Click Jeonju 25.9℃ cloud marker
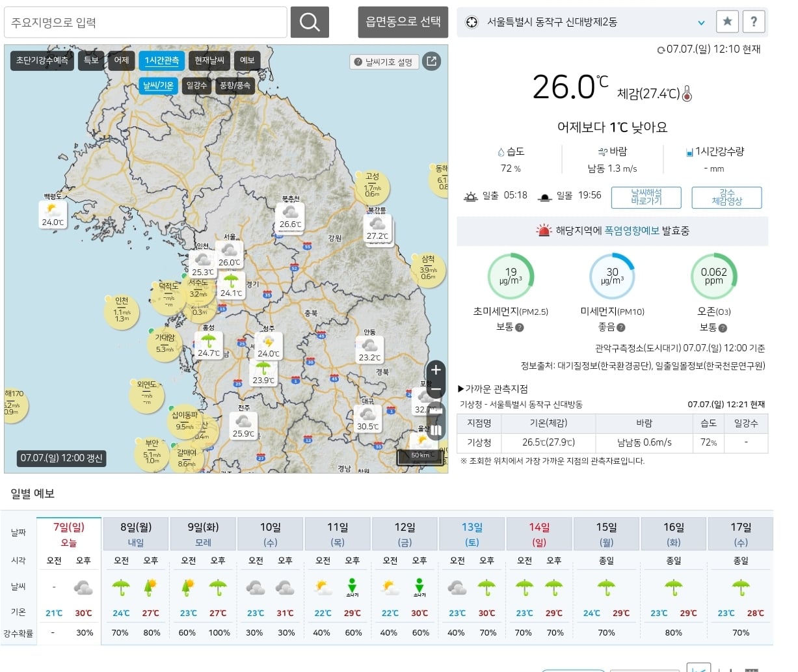This screenshot has height=672, width=798. pyautogui.click(x=244, y=426)
